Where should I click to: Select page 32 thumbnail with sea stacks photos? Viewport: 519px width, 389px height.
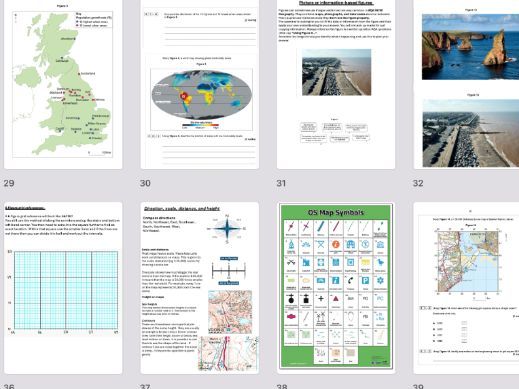466,84
